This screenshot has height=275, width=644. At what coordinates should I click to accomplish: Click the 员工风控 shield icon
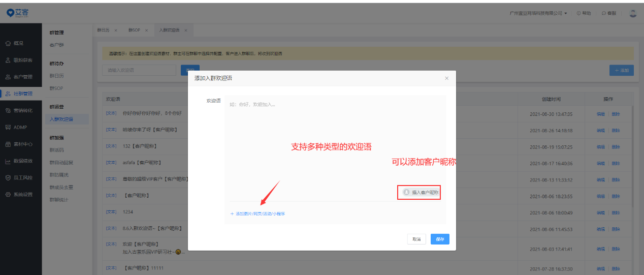(x=8, y=178)
